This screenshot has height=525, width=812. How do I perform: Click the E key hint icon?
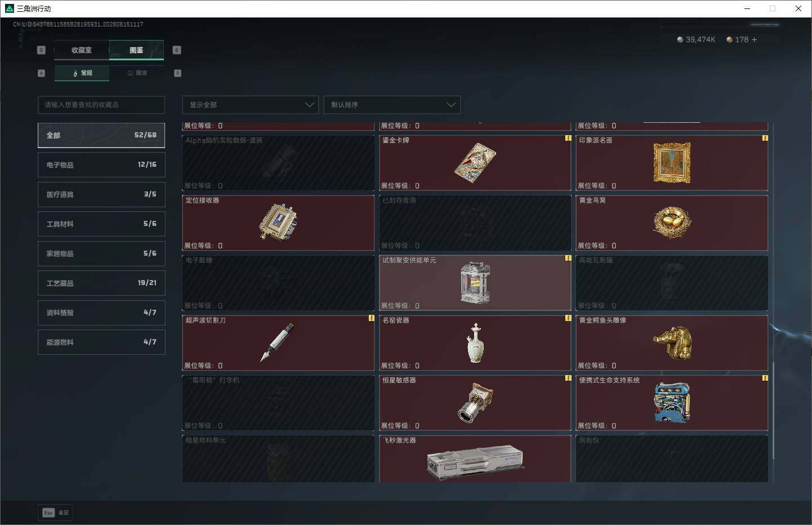(x=176, y=50)
